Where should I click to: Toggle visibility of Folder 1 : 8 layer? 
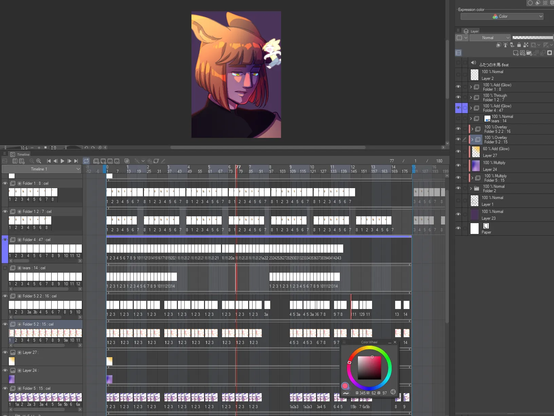coord(458,87)
